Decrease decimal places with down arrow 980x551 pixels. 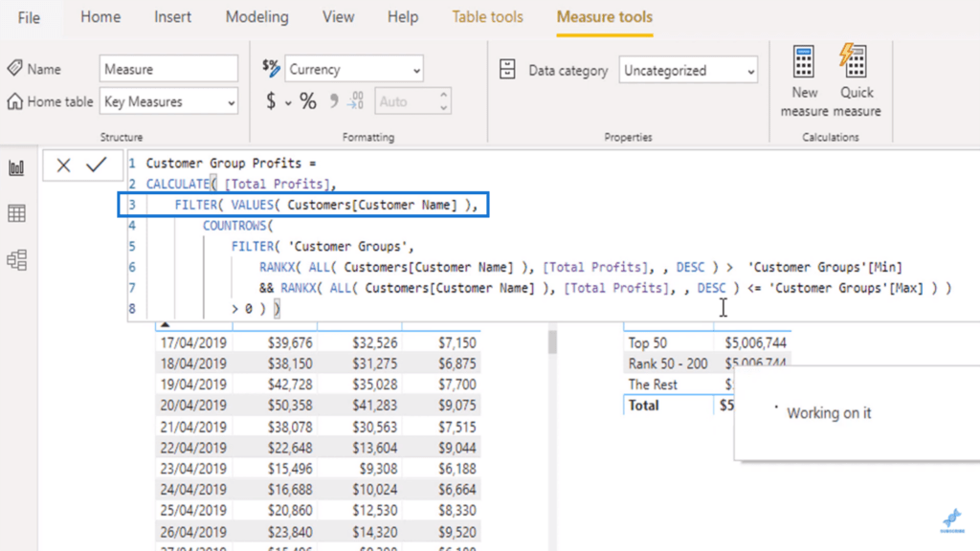(x=444, y=108)
